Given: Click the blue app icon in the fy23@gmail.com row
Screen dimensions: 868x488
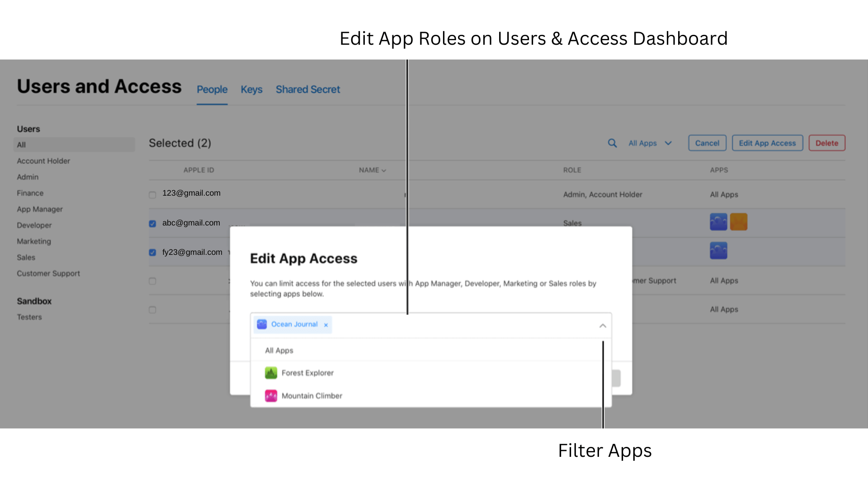Looking at the screenshot, I should pos(718,250).
